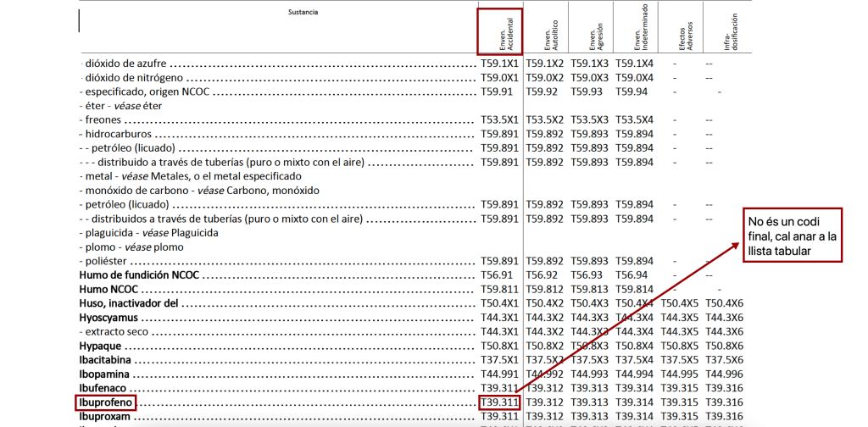This screenshot has width=868, height=427.
Task: Click code T53.5X1 in the freones row
Action: pyautogui.click(x=499, y=119)
